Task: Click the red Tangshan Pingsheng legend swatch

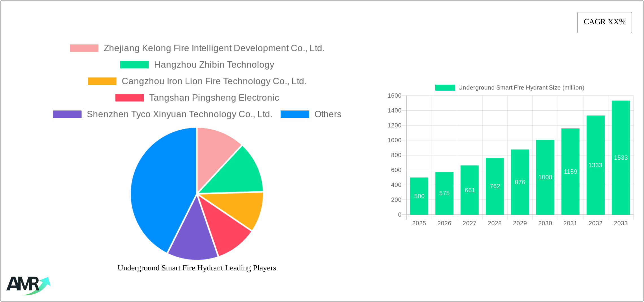Action: tap(130, 98)
